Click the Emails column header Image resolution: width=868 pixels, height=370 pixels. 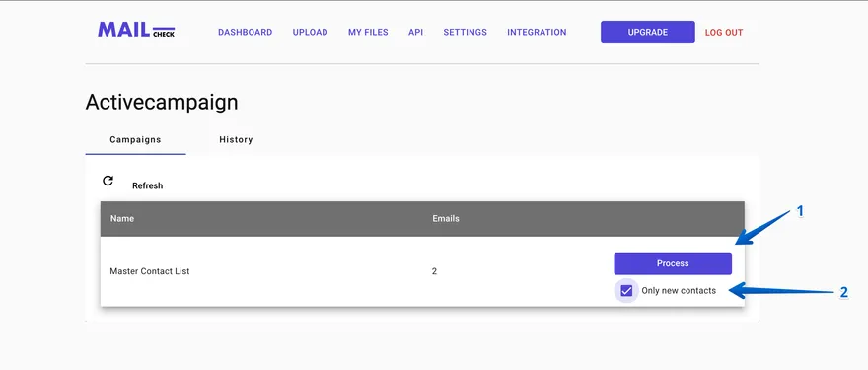(446, 219)
